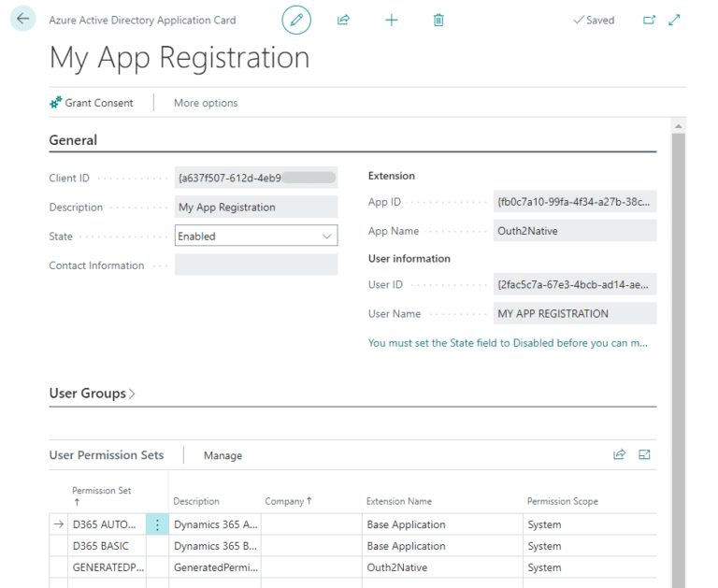718x588 pixels.
Task: Click the Grant Consent gear icon
Action: tap(55, 103)
